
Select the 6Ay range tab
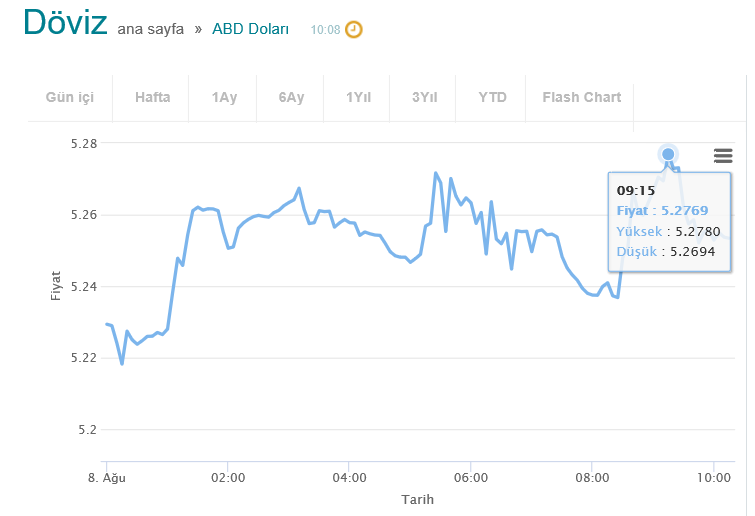click(x=291, y=97)
